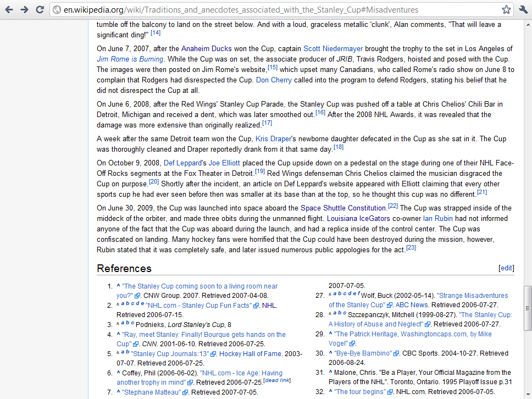Click the browser forward arrow
532x399 pixels.
24,9
